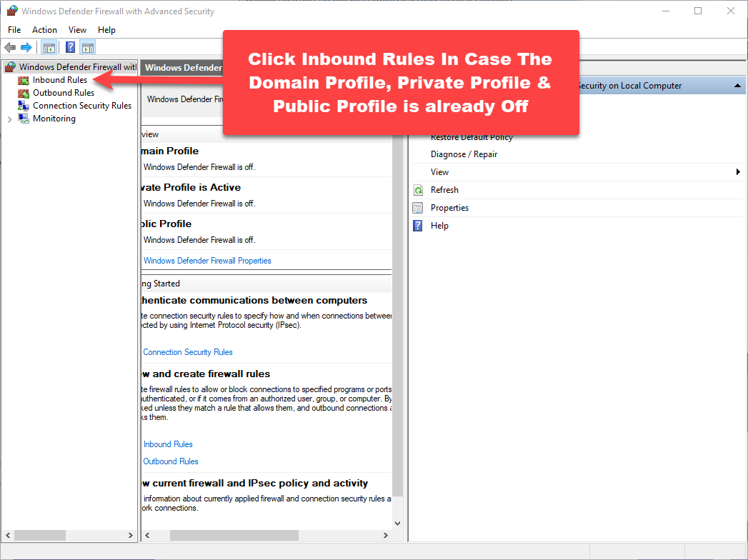
Task: Open the Connection Security Rules tree node
Action: (81, 106)
